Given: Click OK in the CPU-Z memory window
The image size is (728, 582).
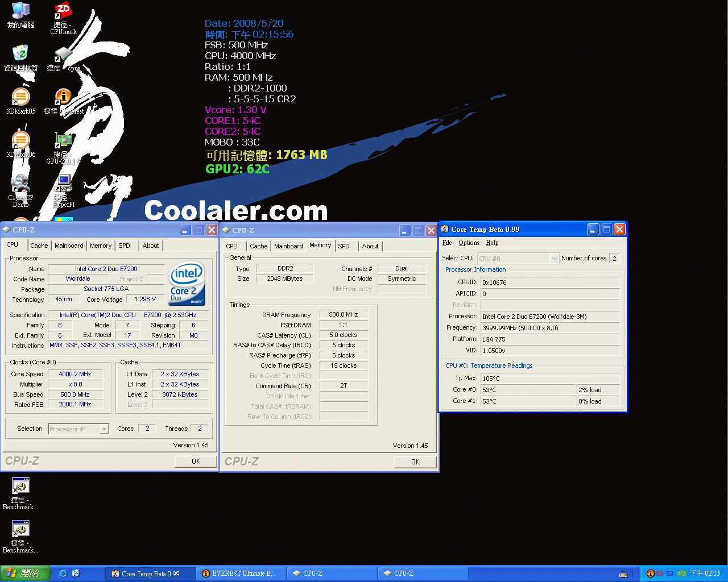Looking at the screenshot, I should [415, 462].
